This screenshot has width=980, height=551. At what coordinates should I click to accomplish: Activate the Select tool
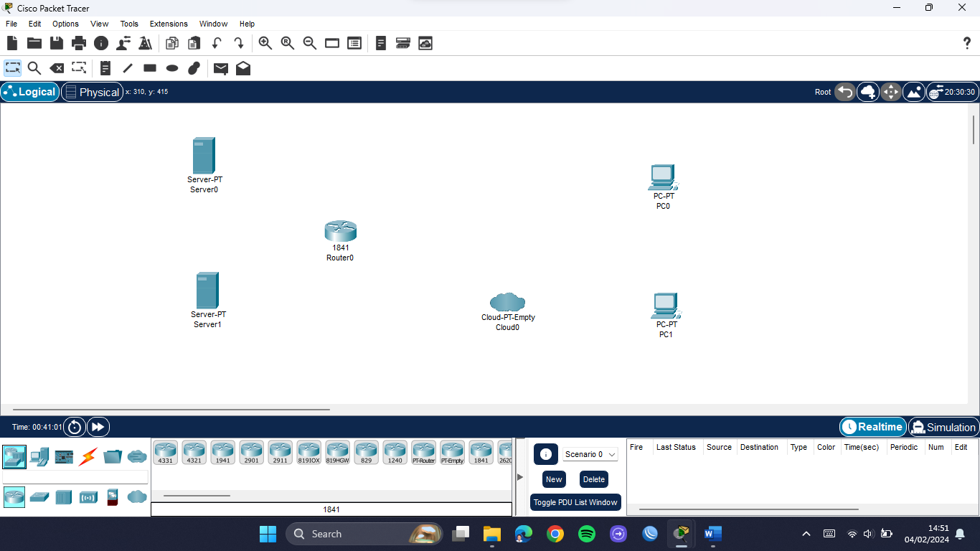[12, 68]
